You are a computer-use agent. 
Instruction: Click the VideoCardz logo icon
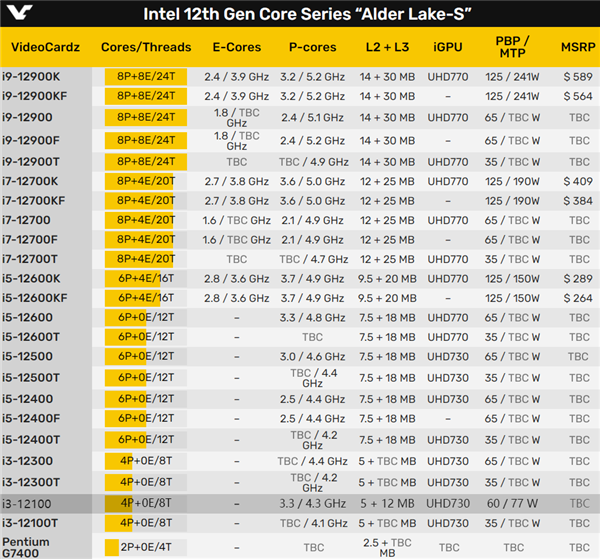click(19, 13)
